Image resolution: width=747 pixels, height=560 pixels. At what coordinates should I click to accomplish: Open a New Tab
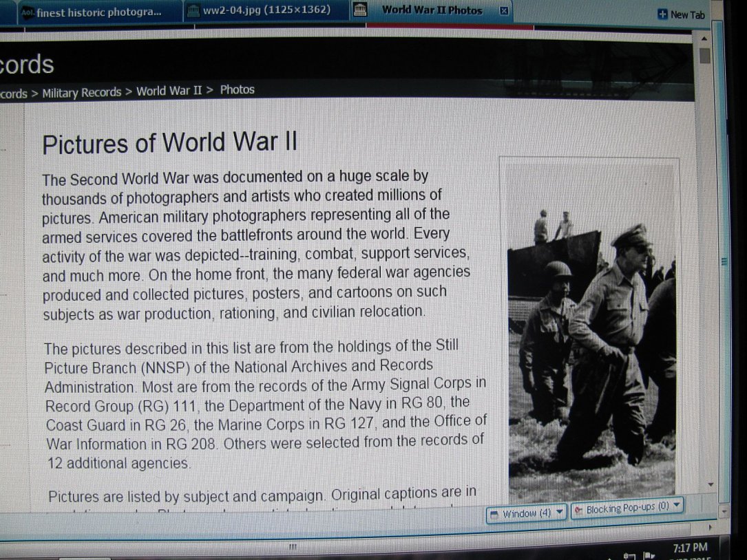(x=681, y=14)
